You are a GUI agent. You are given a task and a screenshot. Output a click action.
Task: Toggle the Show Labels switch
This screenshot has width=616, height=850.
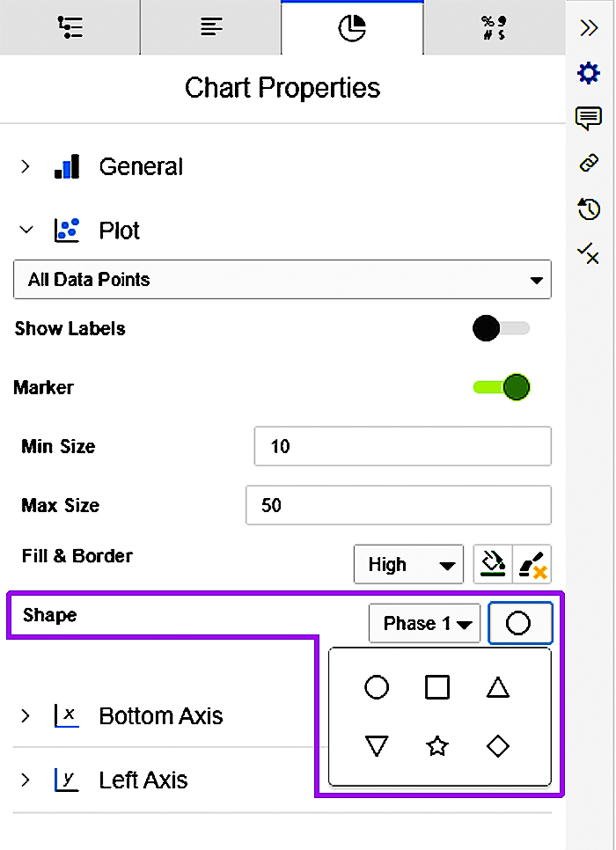[501, 328]
